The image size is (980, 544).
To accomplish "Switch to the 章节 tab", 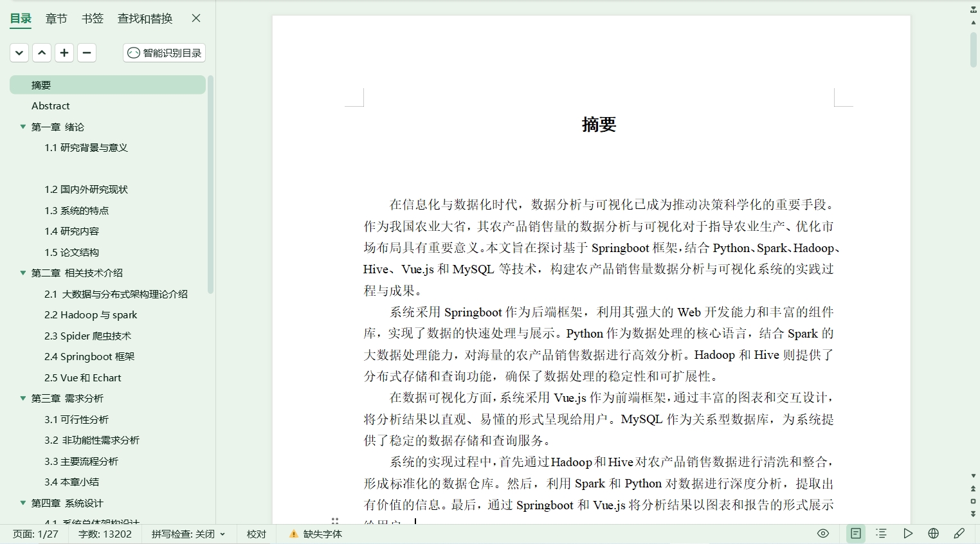I will 56,19.
